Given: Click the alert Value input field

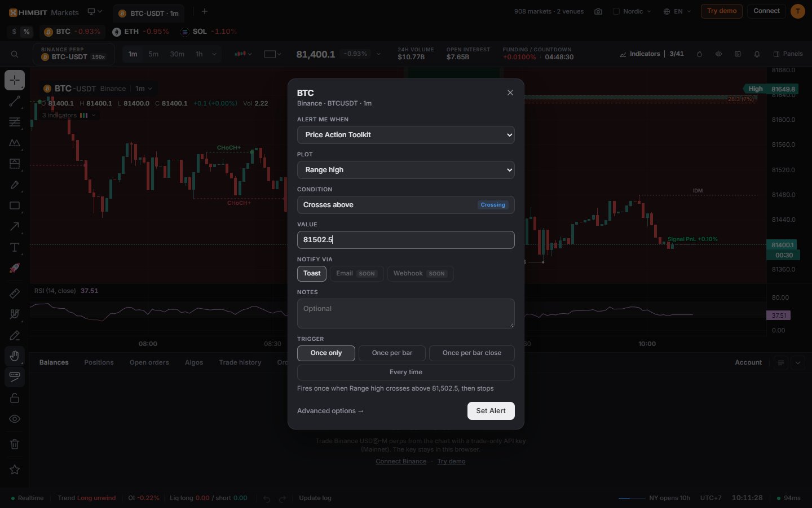Looking at the screenshot, I should click(406, 240).
